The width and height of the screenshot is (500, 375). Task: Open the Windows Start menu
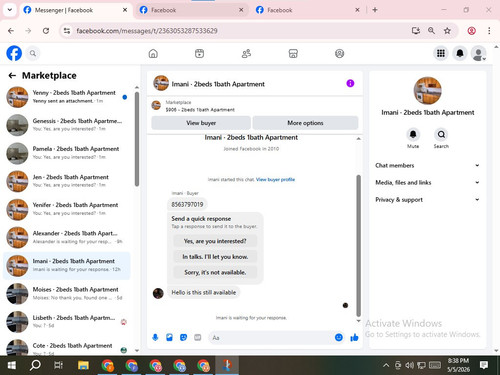tap(12, 366)
